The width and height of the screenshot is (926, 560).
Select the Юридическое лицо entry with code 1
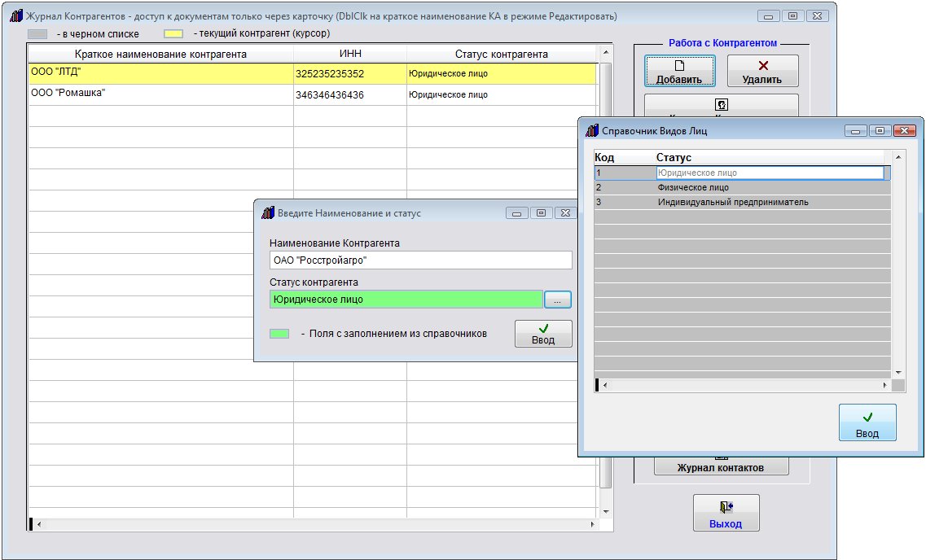[x=769, y=173]
